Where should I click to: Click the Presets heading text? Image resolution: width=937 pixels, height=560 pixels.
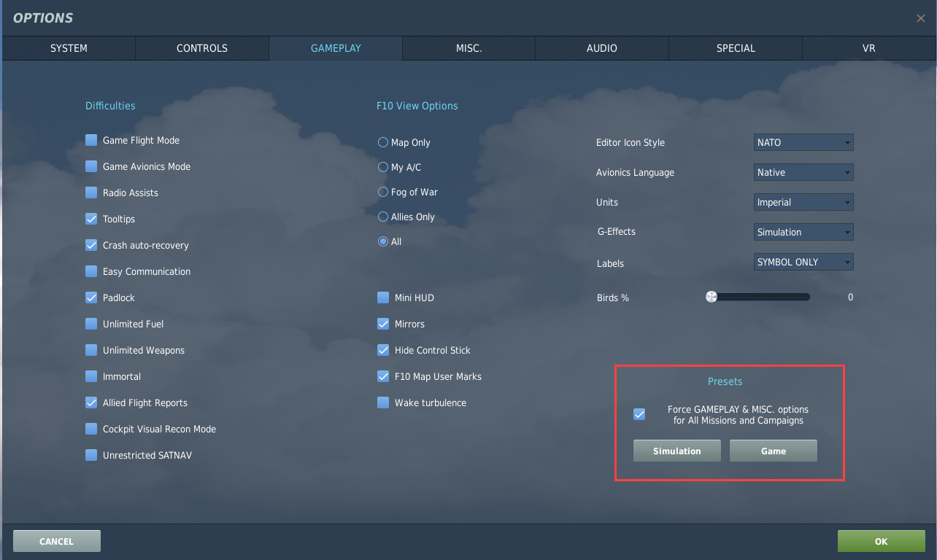(725, 381)
